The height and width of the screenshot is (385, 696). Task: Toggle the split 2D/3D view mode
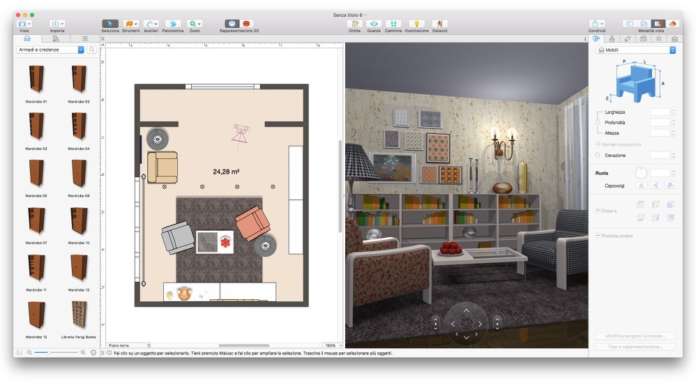click(x=658, y=24)
